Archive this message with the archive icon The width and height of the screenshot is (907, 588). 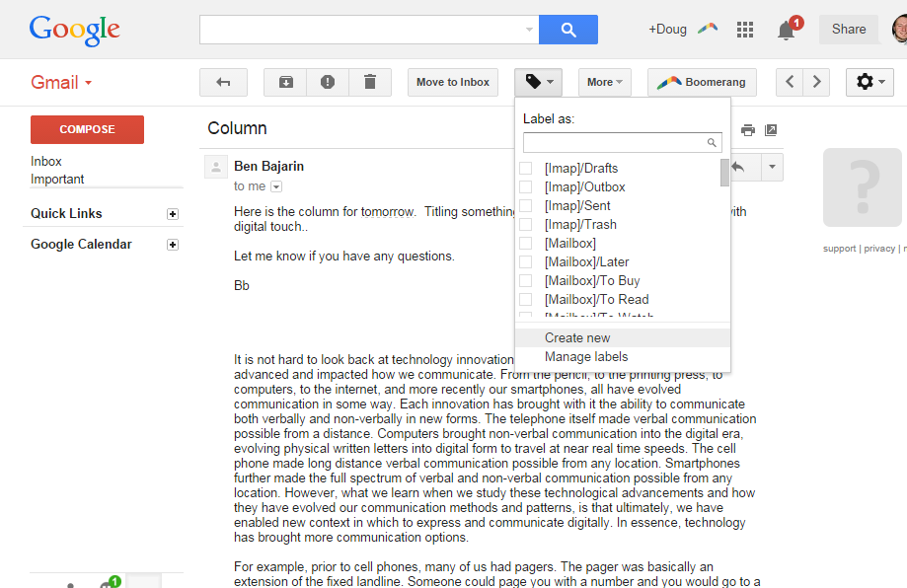click(x=286, y=82)
